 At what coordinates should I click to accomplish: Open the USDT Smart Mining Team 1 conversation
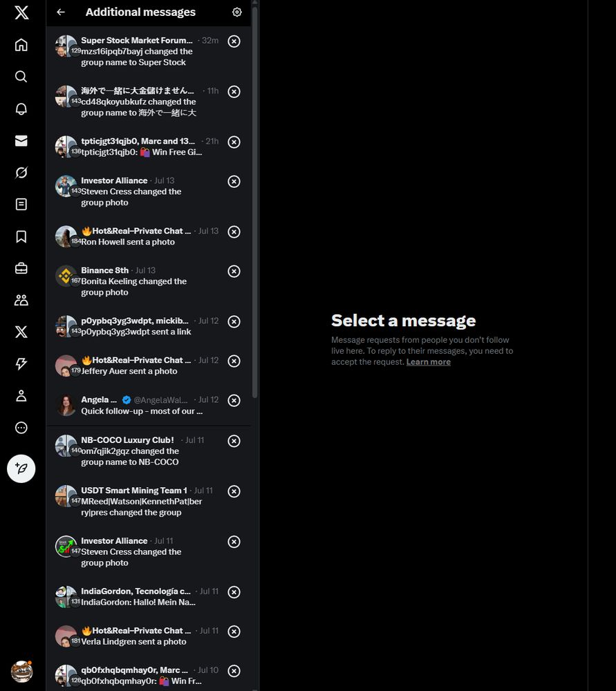[149, 502]
